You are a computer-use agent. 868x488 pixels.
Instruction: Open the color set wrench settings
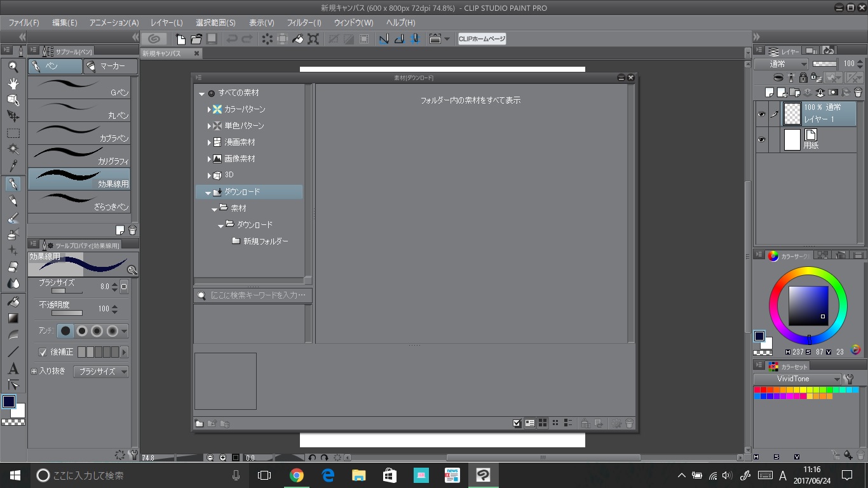pos(848,379)
